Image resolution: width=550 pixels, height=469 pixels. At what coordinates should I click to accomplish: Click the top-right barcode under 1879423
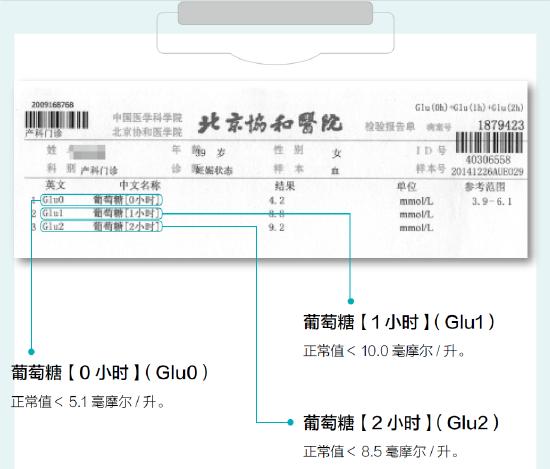pos(489,142)
